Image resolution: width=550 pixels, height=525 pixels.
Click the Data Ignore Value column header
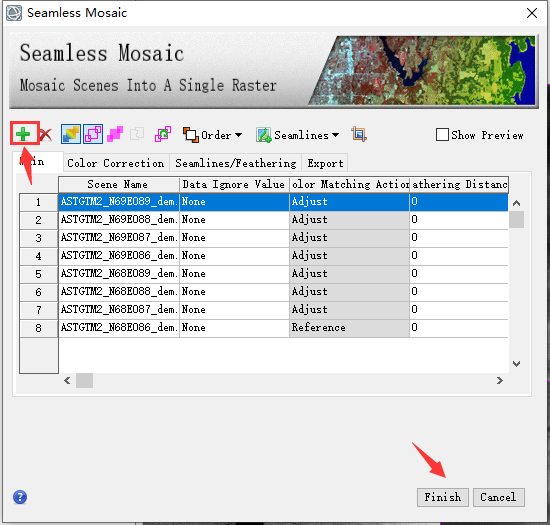coord(234,184)
